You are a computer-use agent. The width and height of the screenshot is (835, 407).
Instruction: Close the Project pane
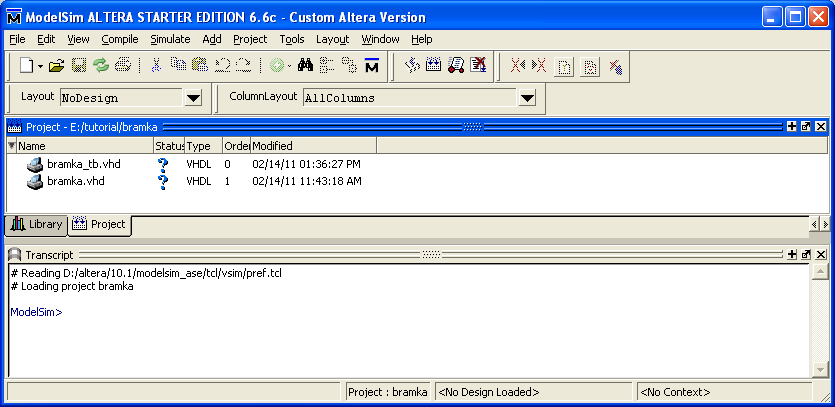tap(821, 127)
